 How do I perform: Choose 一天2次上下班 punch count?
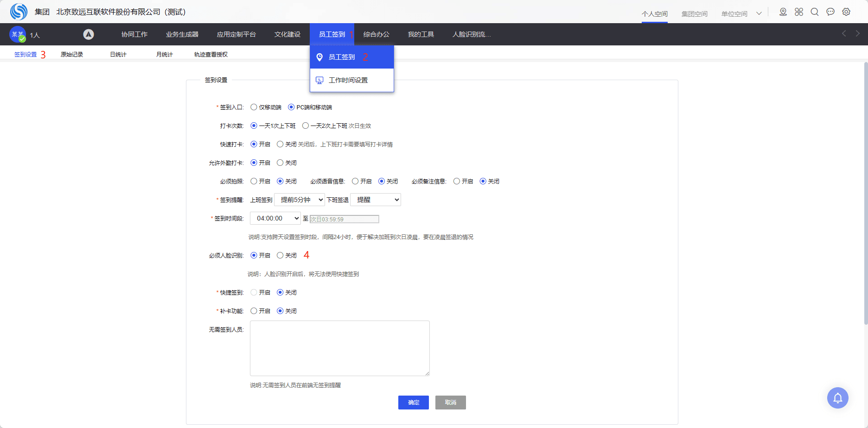coord(305,126)
